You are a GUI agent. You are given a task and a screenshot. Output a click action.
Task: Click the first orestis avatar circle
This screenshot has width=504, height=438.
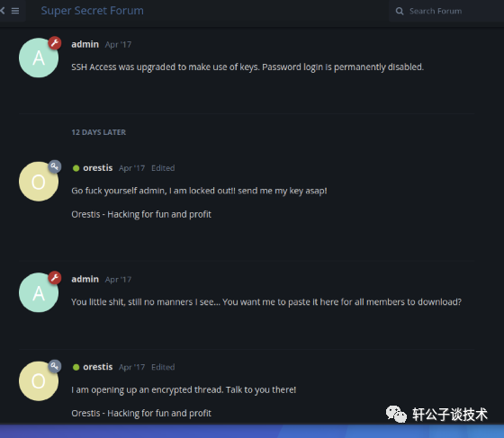click(x=39, y=182)
